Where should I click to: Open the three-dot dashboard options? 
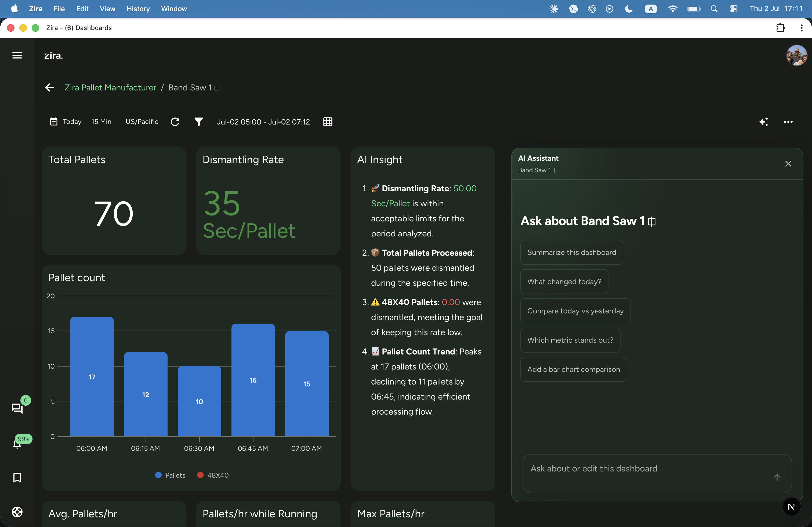(788, 122)
